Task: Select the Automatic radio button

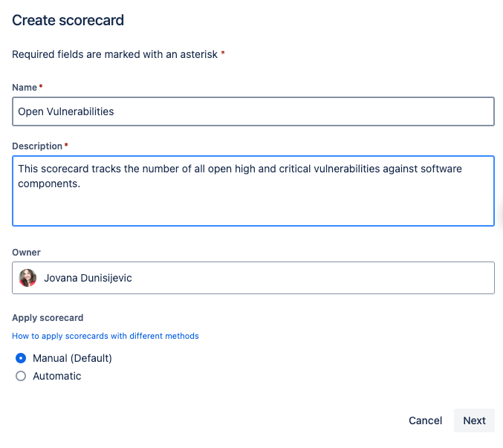Action: pos(21,376)
